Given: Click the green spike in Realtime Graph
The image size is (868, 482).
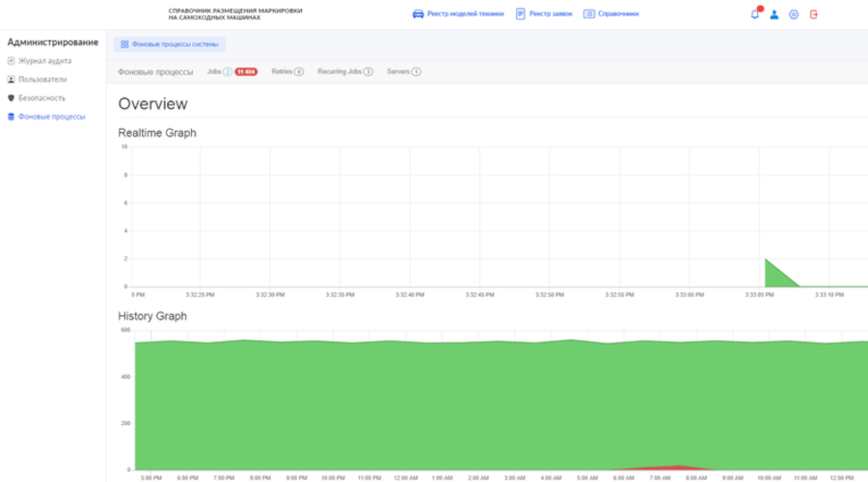Looking at the screenshot, I should tap(777, 276).
